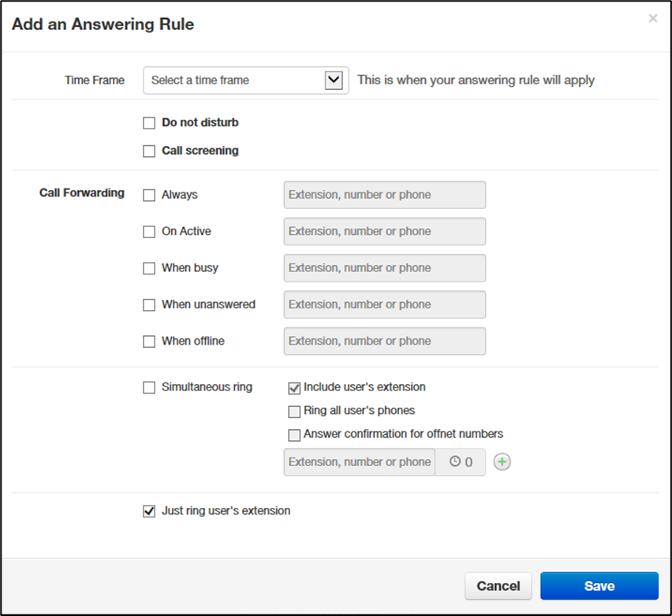
Task: Uncheck Include user's extension
Action: point(294,388)
